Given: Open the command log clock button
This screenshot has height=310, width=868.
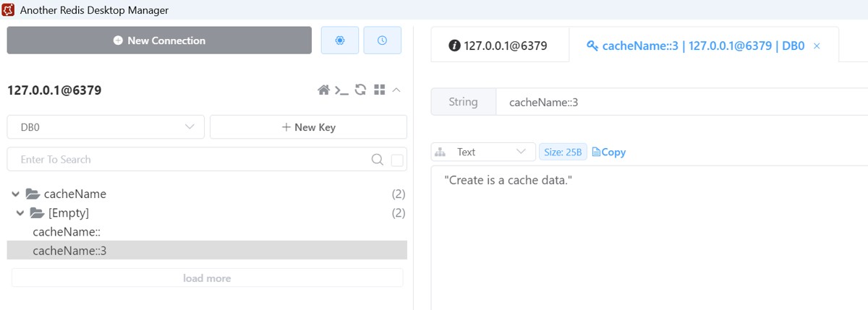Looking at the screenshot, I should click(x=382, y=40).
